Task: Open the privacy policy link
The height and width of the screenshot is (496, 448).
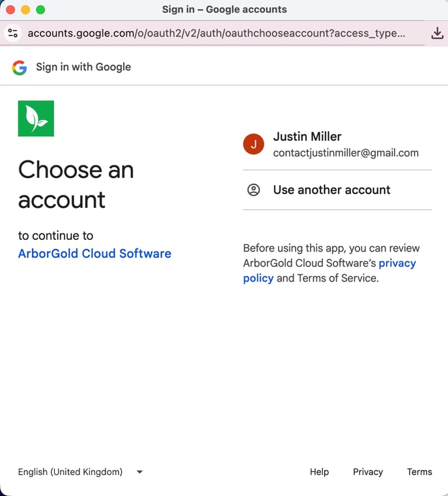Action: [329, 270]
